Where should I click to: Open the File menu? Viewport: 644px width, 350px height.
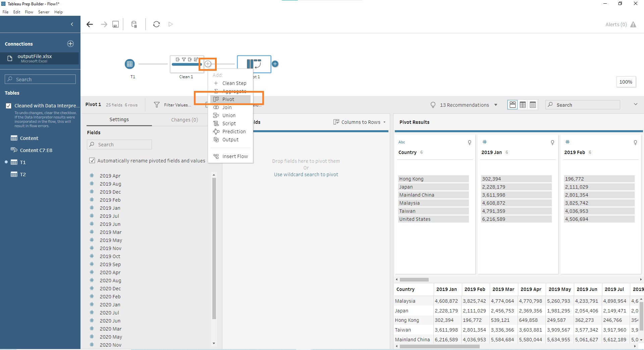tap(5, 12)
